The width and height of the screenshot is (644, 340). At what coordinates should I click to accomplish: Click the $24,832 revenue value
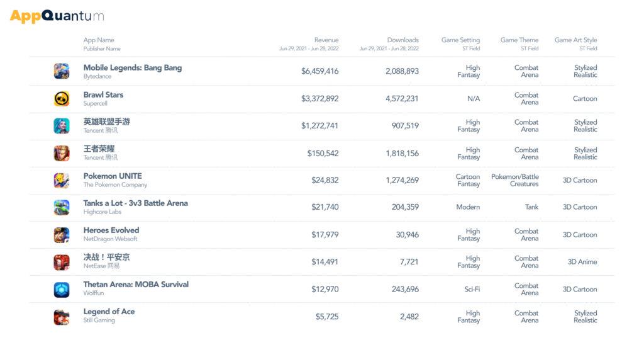click(325, 180)
